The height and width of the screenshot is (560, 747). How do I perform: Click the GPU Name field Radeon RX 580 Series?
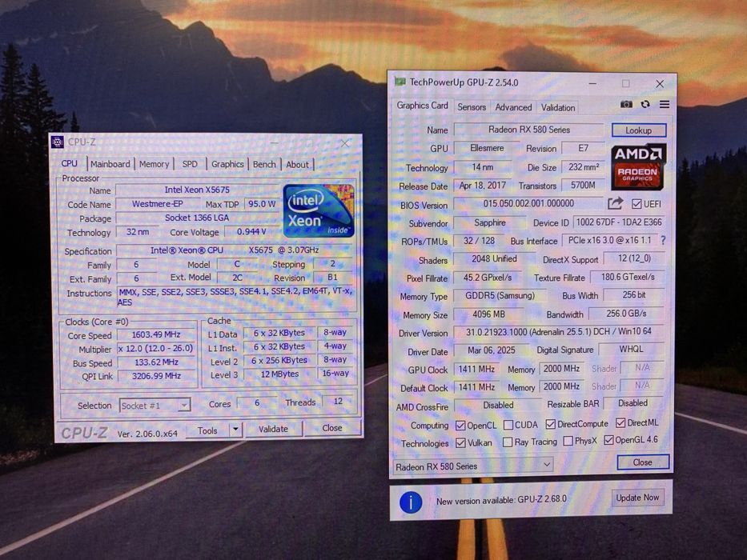coord(528,130)
